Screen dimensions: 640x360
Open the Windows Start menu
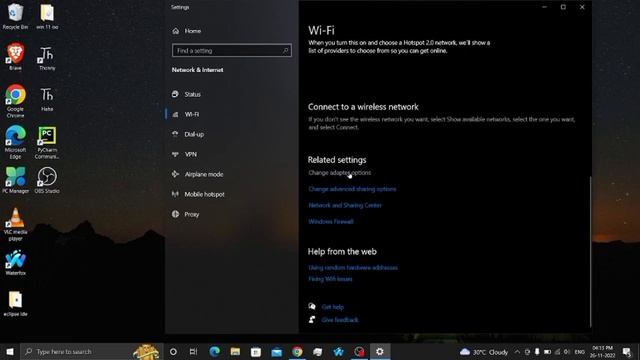[x=10, y=351]
